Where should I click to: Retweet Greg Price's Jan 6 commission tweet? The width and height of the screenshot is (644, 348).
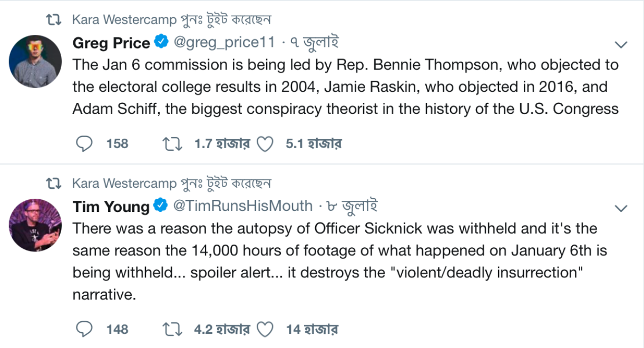pyautogui.click(x=172, y=144)
